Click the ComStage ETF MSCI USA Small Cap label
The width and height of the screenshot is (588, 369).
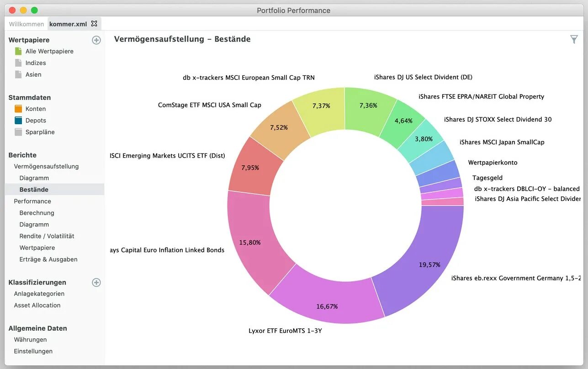pyautogui.click(x=210, y=105)
